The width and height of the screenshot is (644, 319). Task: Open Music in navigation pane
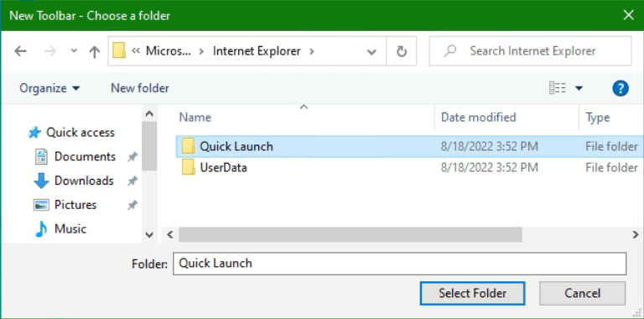tap(70, 228)
